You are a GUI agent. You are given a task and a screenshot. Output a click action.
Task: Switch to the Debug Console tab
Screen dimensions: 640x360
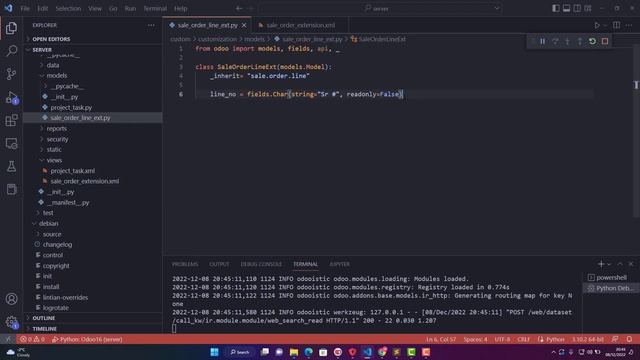click(x=261, y=264)
